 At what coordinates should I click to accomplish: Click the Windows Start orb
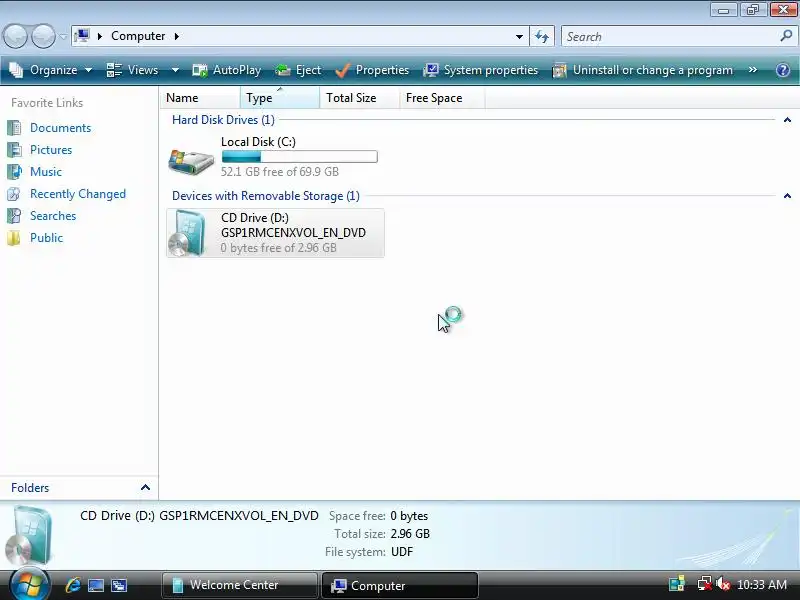(29, 584)
